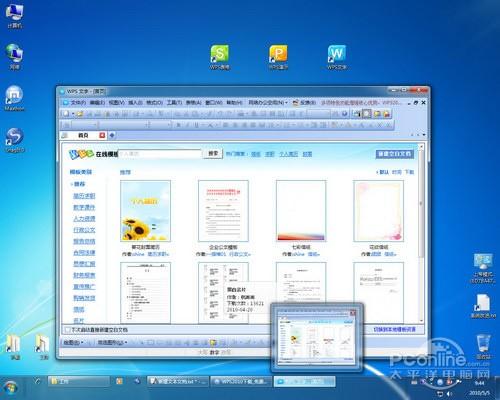Select the pink 花边信纸 template thumbnail
This screenshot has height=400, width=500.
point(379,211)
